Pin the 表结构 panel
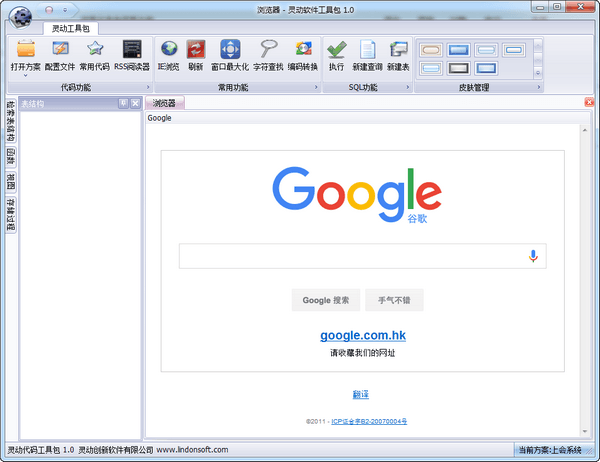Image resolution: width=600 pixels, height=462 pixels. pos(123,103)
